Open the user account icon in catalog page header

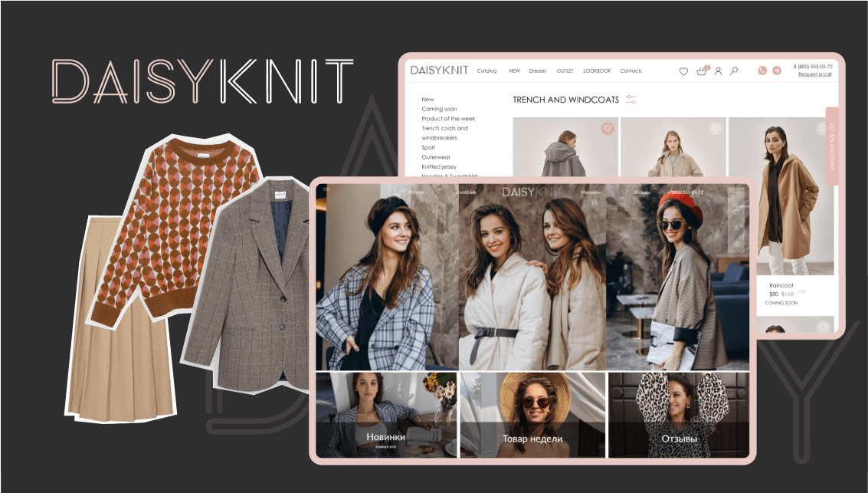pyautogui.click(x=718, y=71)
